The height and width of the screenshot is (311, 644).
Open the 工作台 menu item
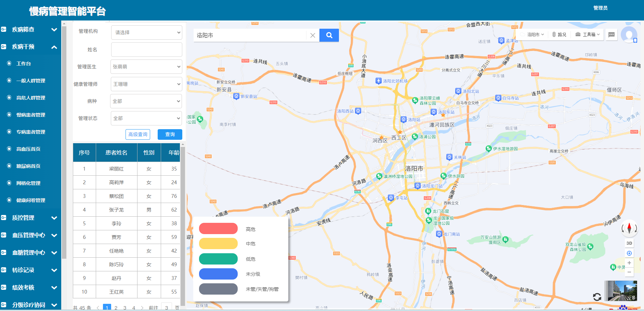tap(24, 64)
